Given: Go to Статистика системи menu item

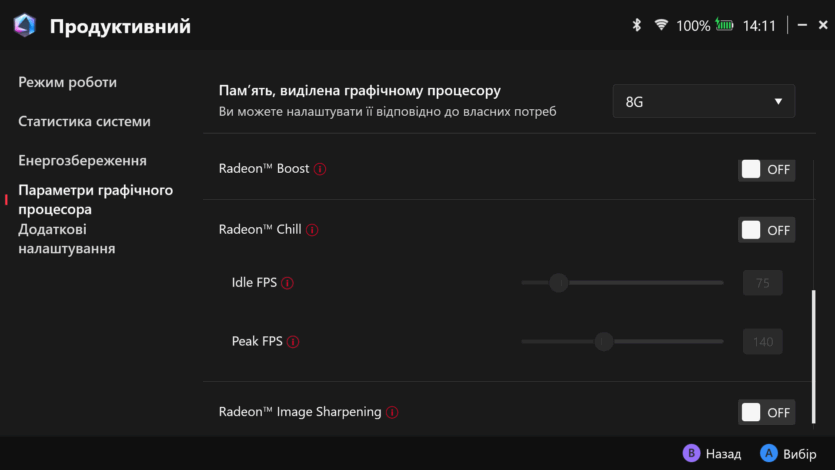Looking at the screenshot, I should [85, 121].
